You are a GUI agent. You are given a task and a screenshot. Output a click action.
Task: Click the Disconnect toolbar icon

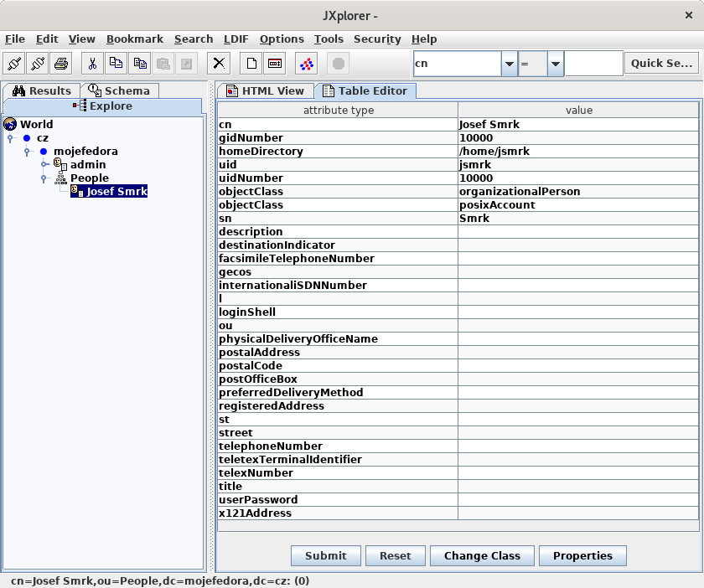click(x=37, y=64)
